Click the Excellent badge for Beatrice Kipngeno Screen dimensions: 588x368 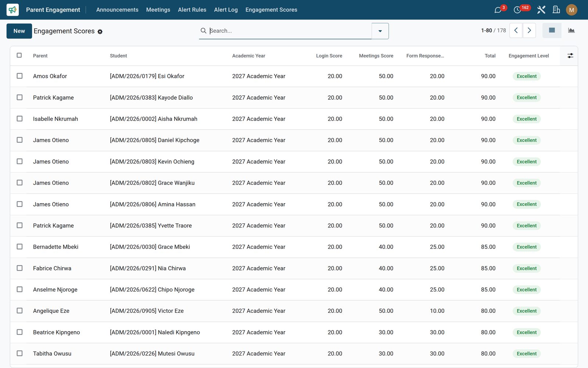527,332
